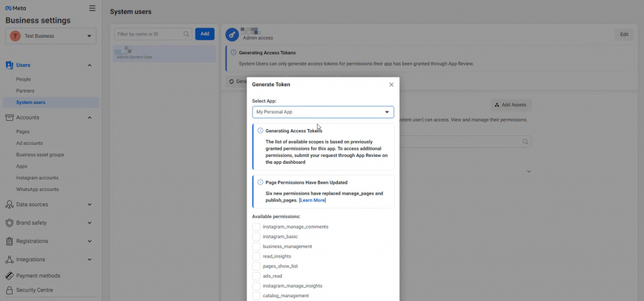Open the hamburger menu beside Meta logo
This screenshot has height=301, width=644.
click(x=92, y=8)
